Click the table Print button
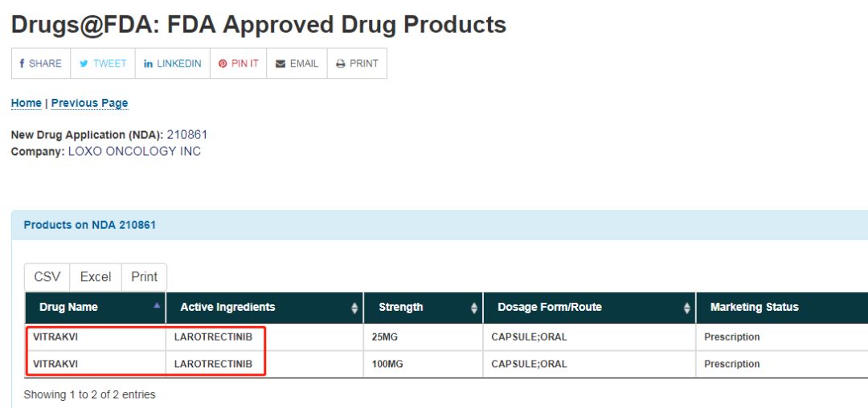This screenshot has width=868, height=408. pyautogui.click(x=144, y=277)
